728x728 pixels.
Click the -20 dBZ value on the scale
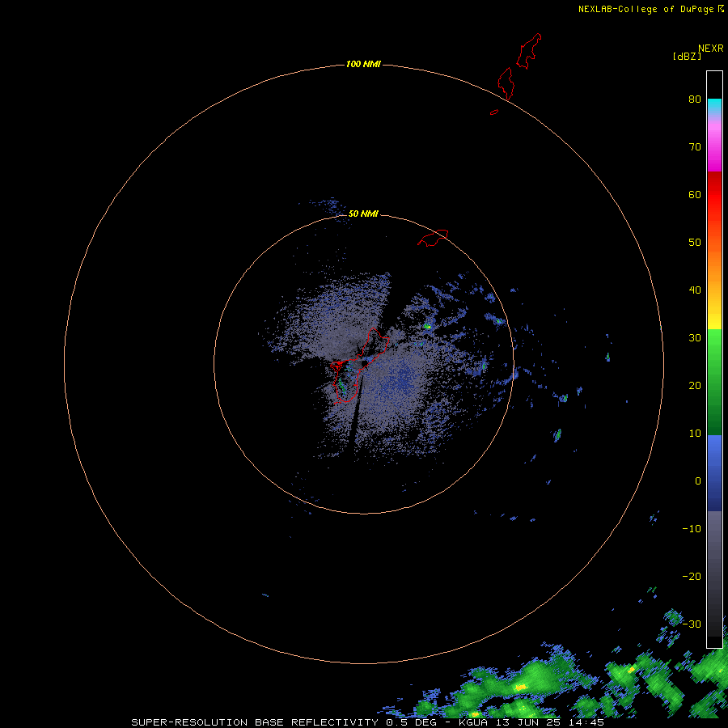click(x=692, y=577)
